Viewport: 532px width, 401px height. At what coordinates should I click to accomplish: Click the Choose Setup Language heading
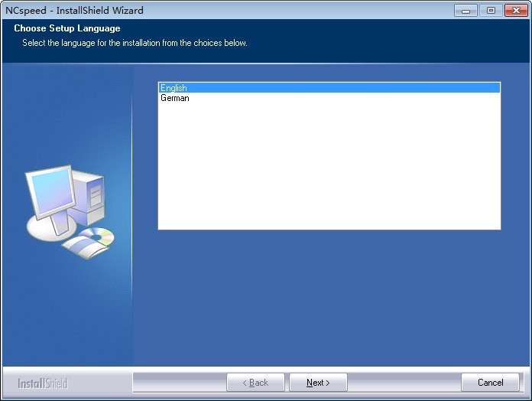(67, 28)
